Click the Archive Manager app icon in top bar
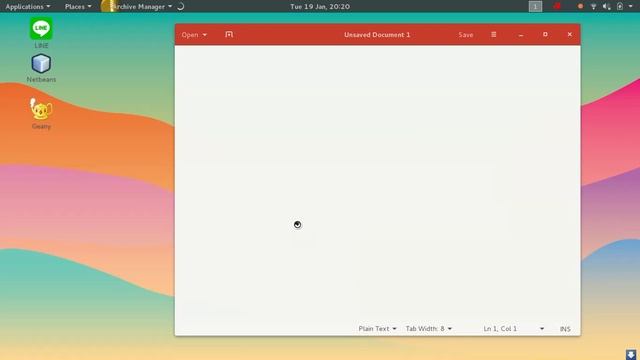Viewport: 640px width, 360px height. pos(109,6)
